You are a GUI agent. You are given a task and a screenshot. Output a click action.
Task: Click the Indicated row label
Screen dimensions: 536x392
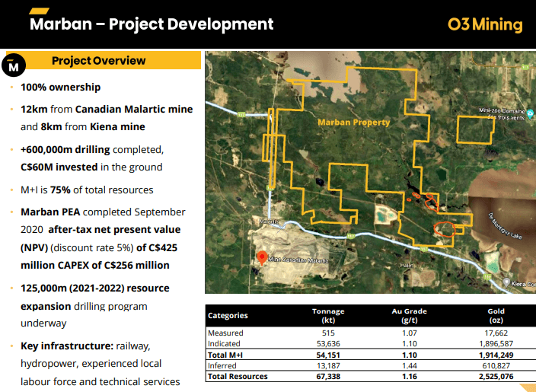(x=224, y=343)
